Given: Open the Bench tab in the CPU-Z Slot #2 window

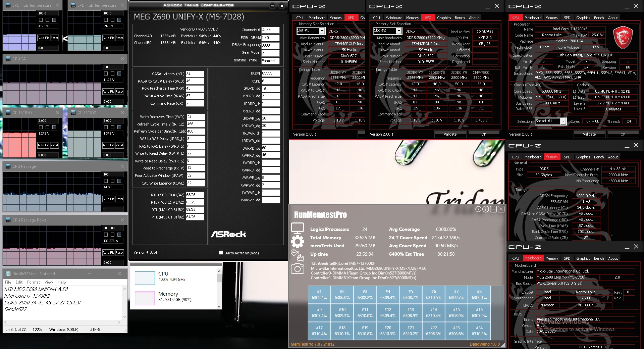Looking at the screenshot, I should 460,18.
